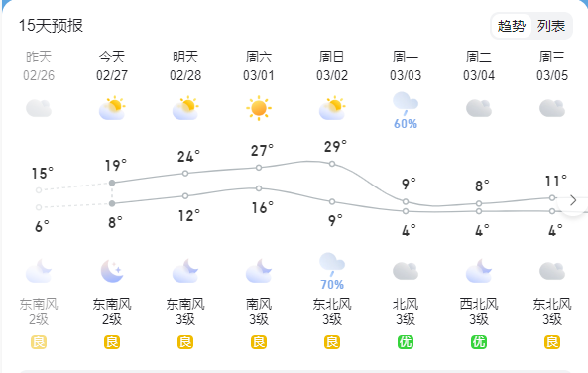Click the overcast cloud icon for 周二 daytime

(x=479, y=108)
